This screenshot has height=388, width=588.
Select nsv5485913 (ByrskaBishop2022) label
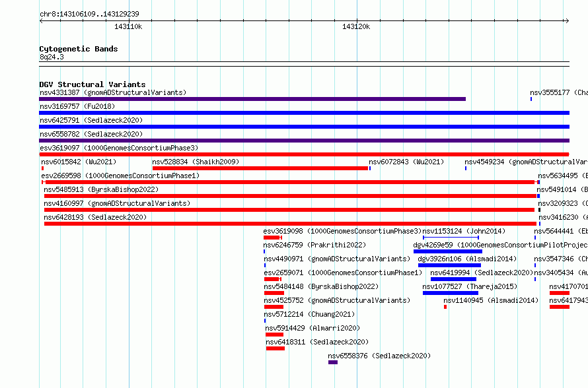coord(101,189)
